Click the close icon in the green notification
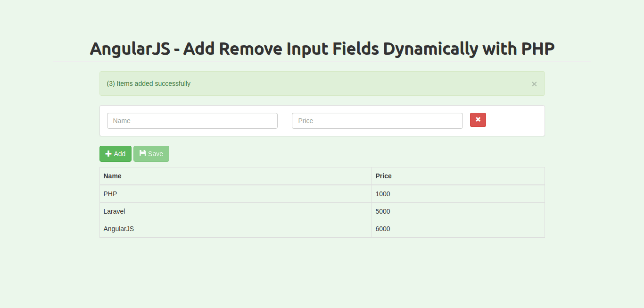Screen dimensions: 644x308 [534, 84]
